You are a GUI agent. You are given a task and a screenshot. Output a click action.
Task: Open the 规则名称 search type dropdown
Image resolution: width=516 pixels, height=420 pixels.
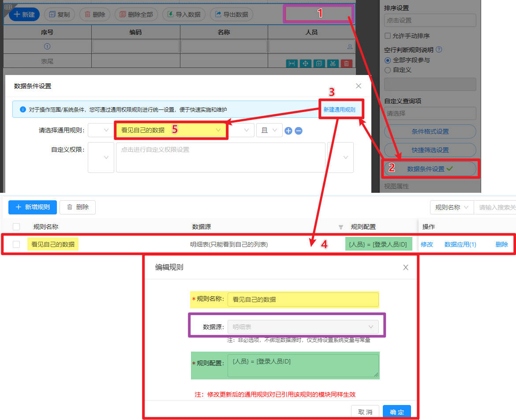[x=452, y=207]
